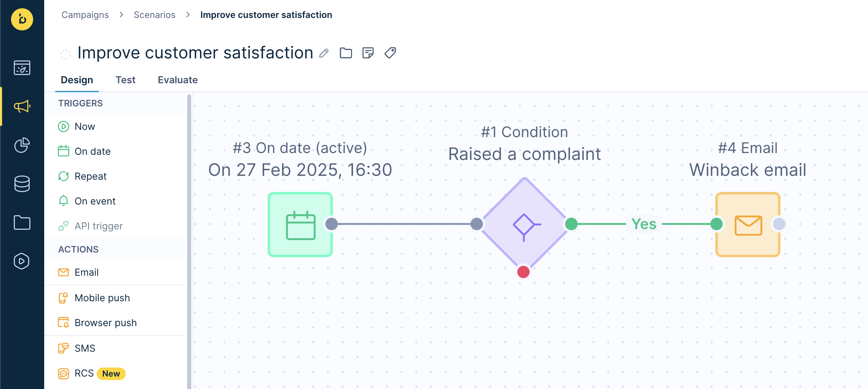Select the megaphone campaigns sidebar icon
868x389 pixels.
(22, 106)
